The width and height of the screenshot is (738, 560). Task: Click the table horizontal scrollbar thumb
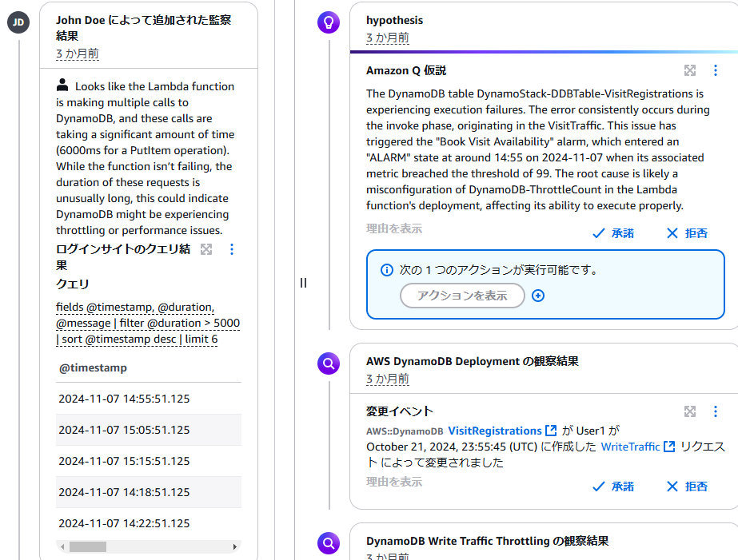(x=87, y=547)
